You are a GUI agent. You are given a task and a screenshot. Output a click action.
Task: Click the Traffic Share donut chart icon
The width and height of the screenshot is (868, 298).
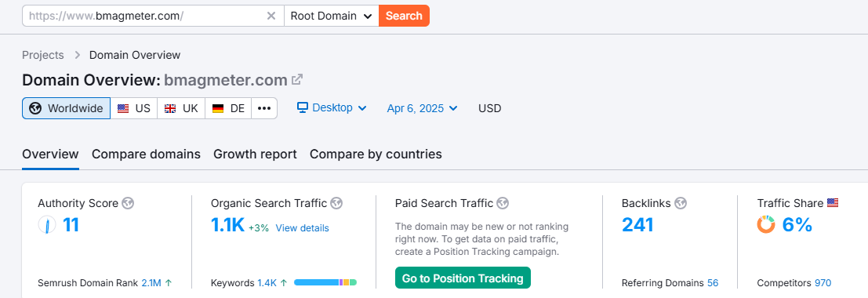[766, 225]
